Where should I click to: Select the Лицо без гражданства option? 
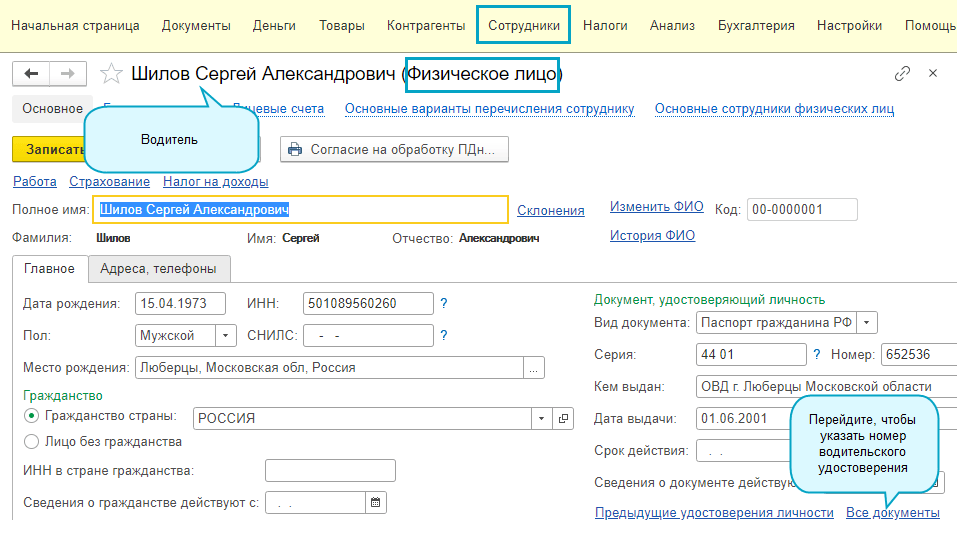point(32,441)
